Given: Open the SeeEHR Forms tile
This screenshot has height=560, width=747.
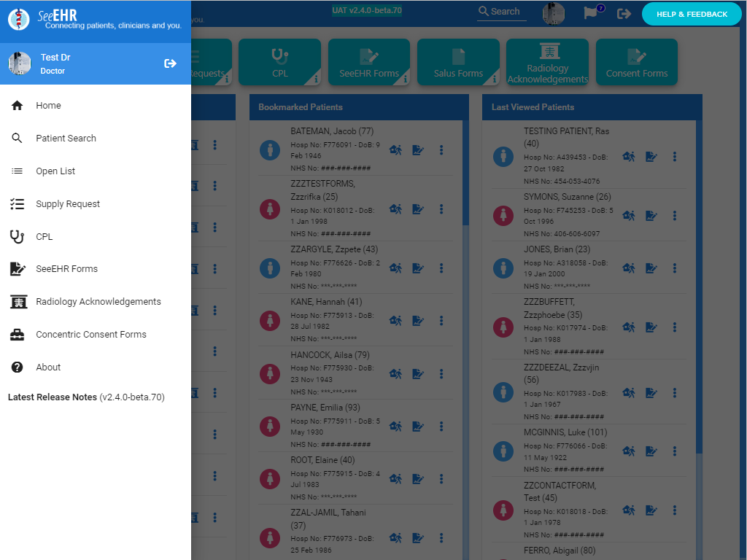Looking at the screenshot, I should [369, 62].
